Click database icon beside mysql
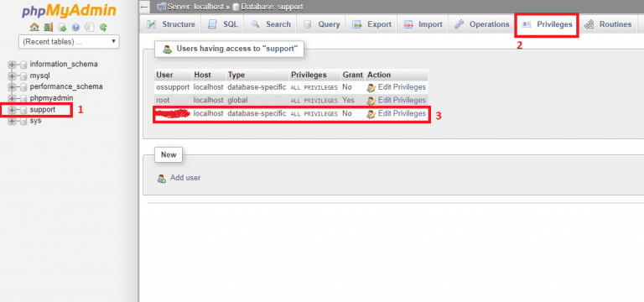The height and width of the screenshot is (302, 644). [23, 76]
